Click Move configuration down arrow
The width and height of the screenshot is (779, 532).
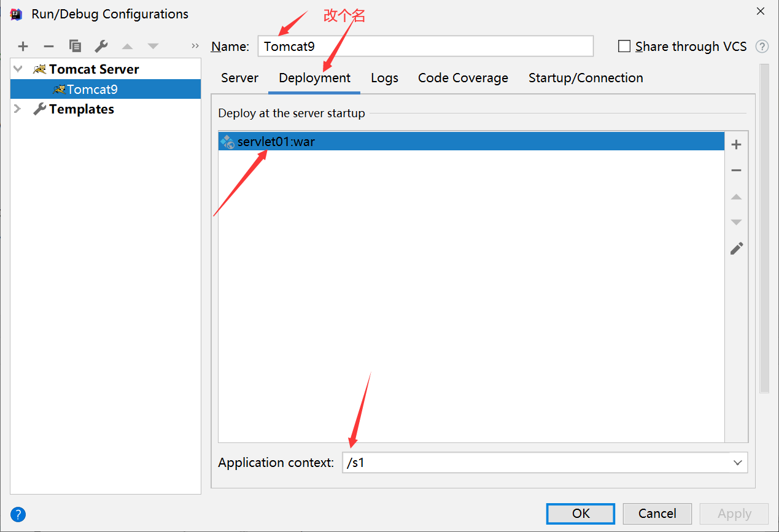pos(153,46)
